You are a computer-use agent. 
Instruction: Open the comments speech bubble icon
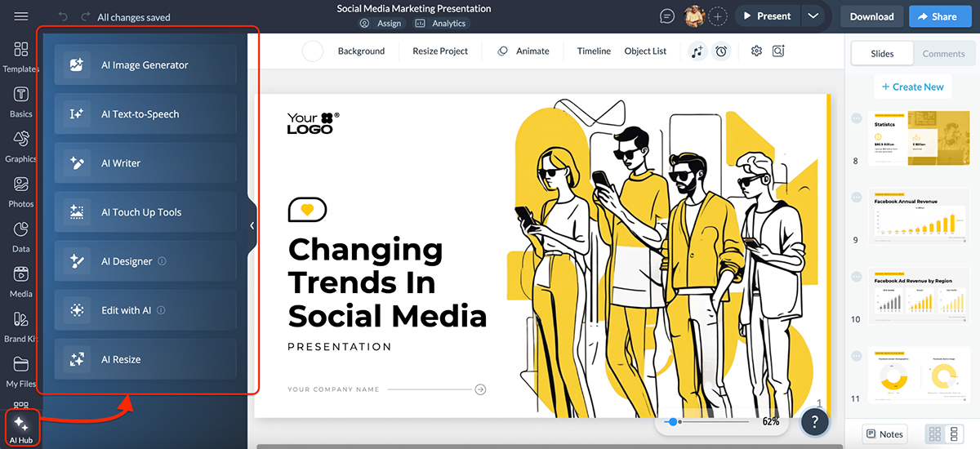click(x=667, y=16)
